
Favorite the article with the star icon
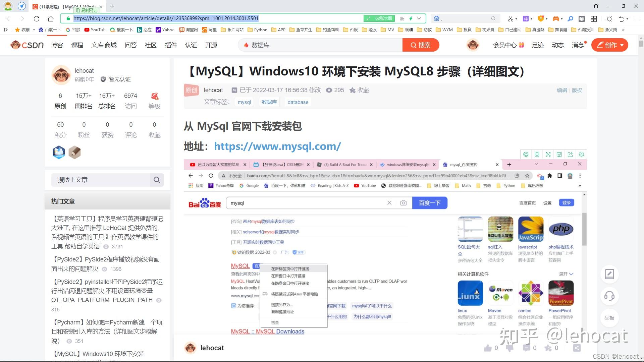pos(549,348)
